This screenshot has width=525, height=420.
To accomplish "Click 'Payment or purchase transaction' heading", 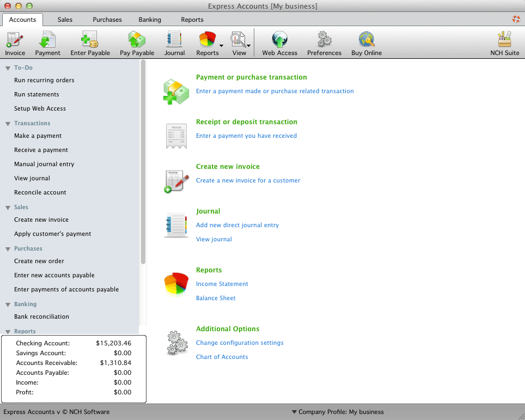I will 251,77.
